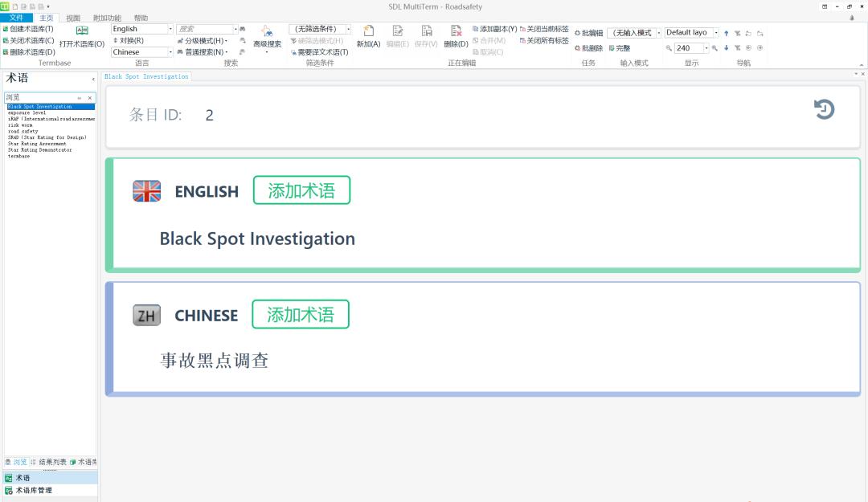The width and height of the screenshot is (868, 502).
Task: Open 高级搜索 advanced search
Action: point(267,35)
